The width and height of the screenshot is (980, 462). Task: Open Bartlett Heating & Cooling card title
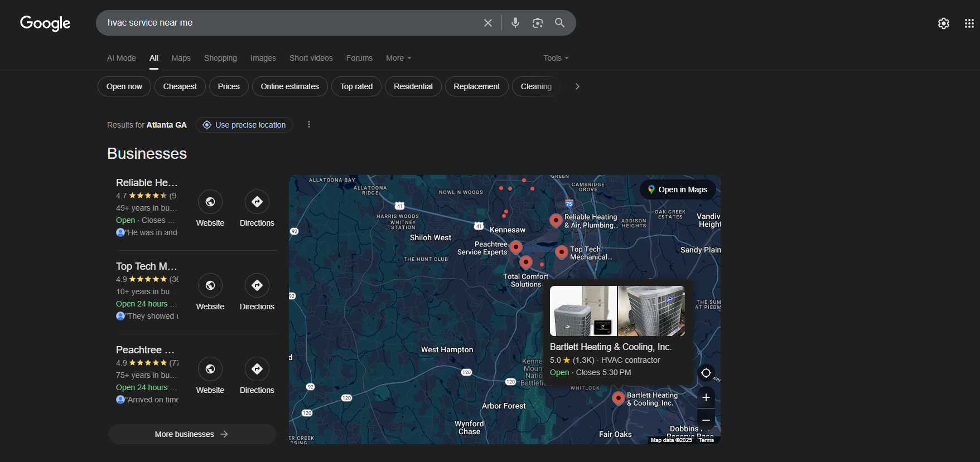point(611,347)
